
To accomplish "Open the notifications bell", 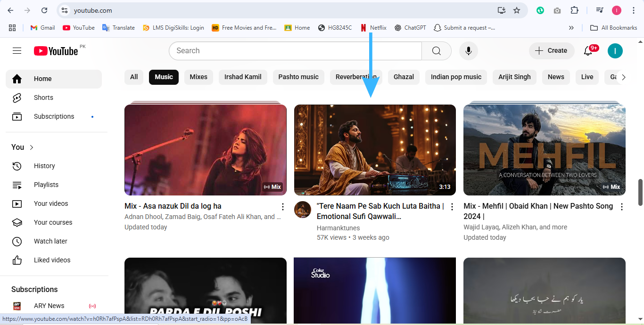I will [x=588, y=51].
